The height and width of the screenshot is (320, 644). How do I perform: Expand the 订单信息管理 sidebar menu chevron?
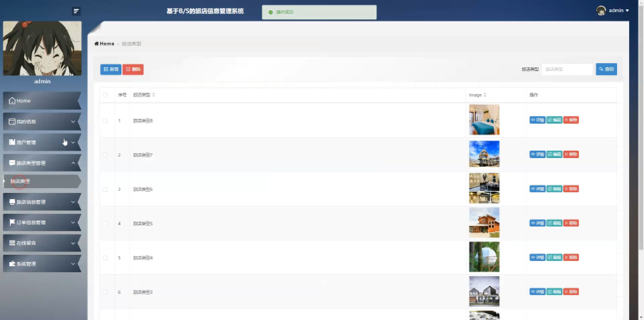(73, 223)
